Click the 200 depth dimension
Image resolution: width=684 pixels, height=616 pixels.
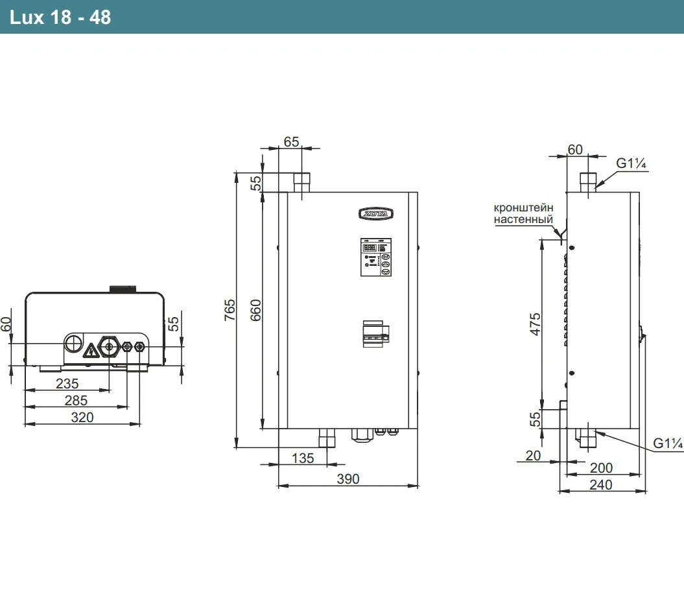tap(601, 468)
